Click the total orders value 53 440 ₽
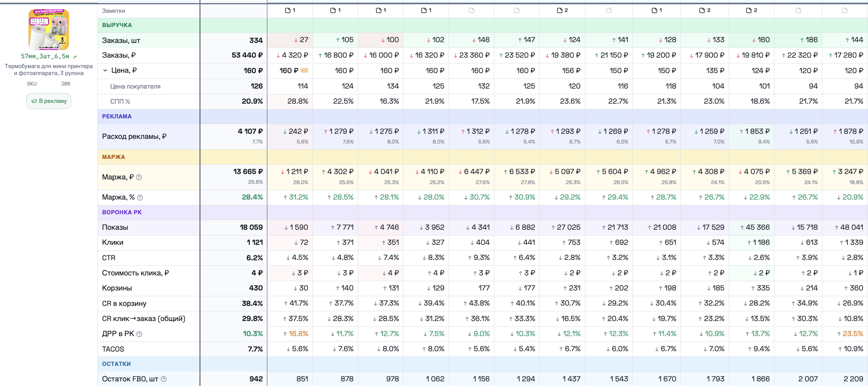Screen dimensions: 868x386 247,55
